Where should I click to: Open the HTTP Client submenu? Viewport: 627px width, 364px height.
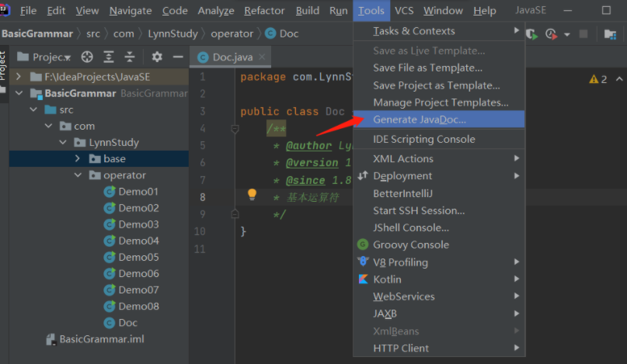coord(439,348)
